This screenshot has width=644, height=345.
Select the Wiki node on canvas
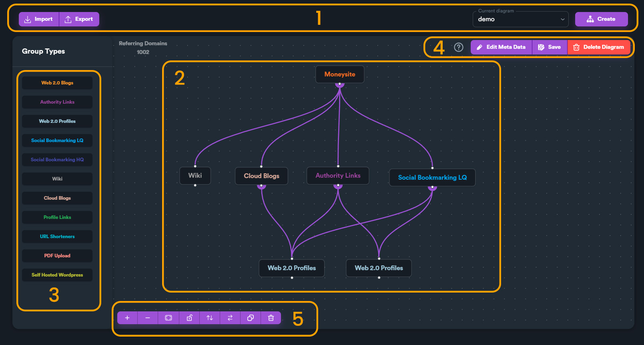195,176
